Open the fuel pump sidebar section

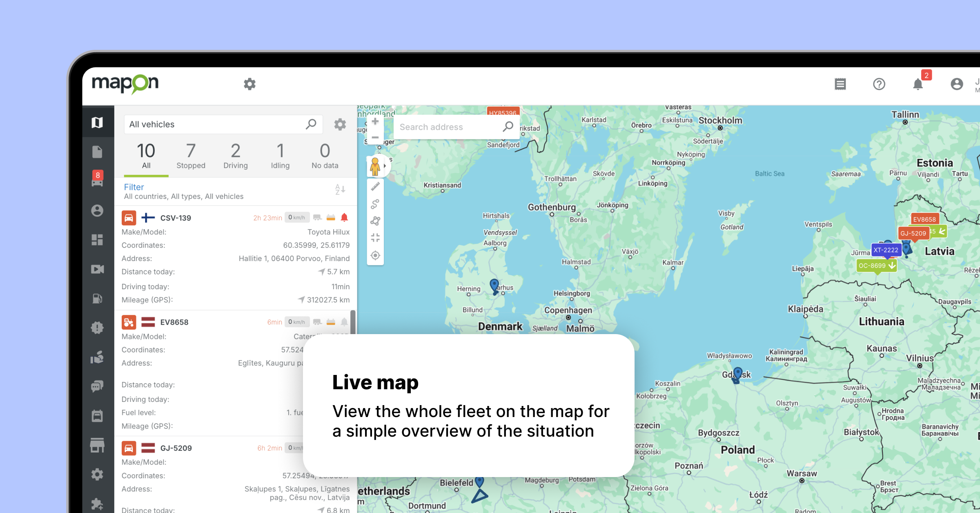click(97, 299)
